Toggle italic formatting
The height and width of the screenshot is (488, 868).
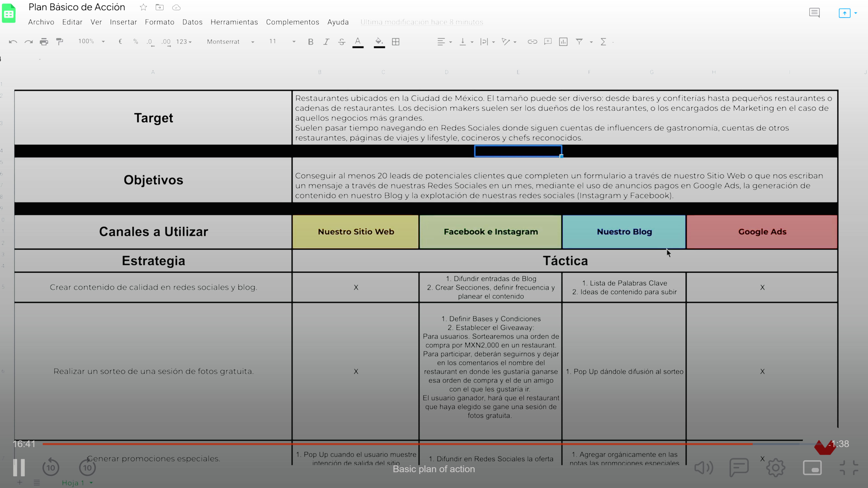[x=326, y=41]
